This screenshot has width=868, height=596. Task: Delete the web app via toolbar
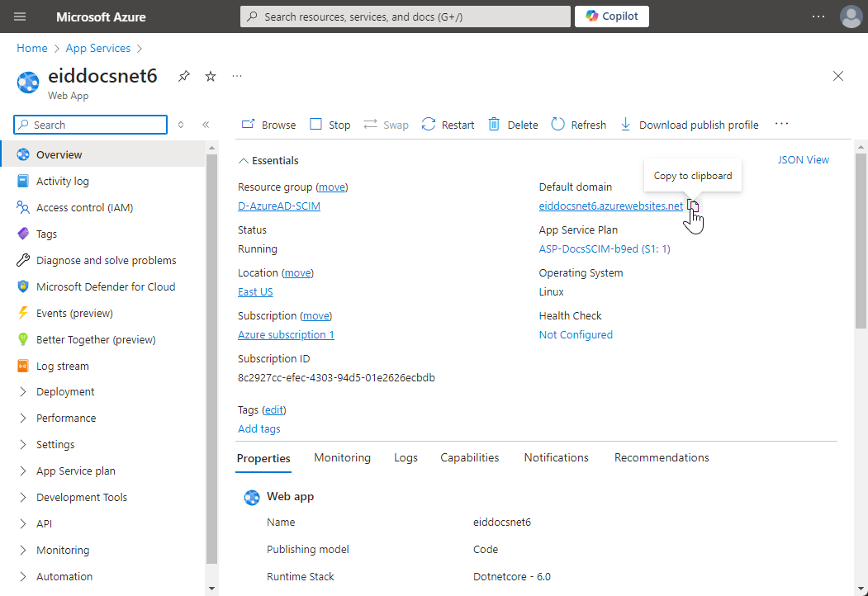click(513, 125)
